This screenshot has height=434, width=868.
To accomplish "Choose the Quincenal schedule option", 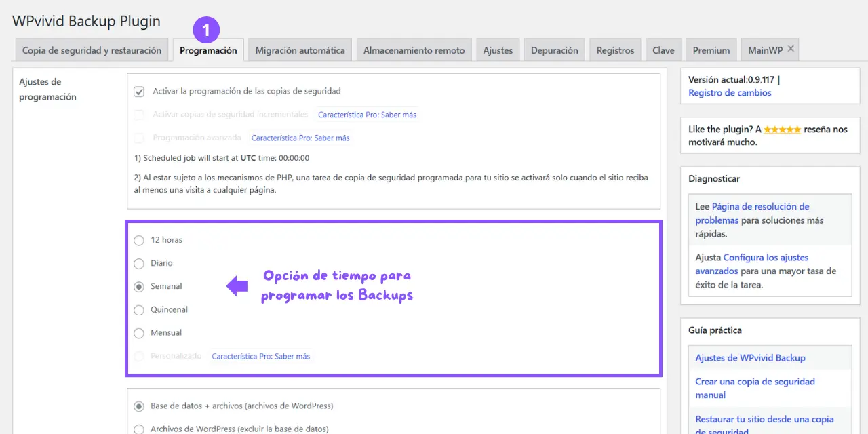I will point(139,310).
